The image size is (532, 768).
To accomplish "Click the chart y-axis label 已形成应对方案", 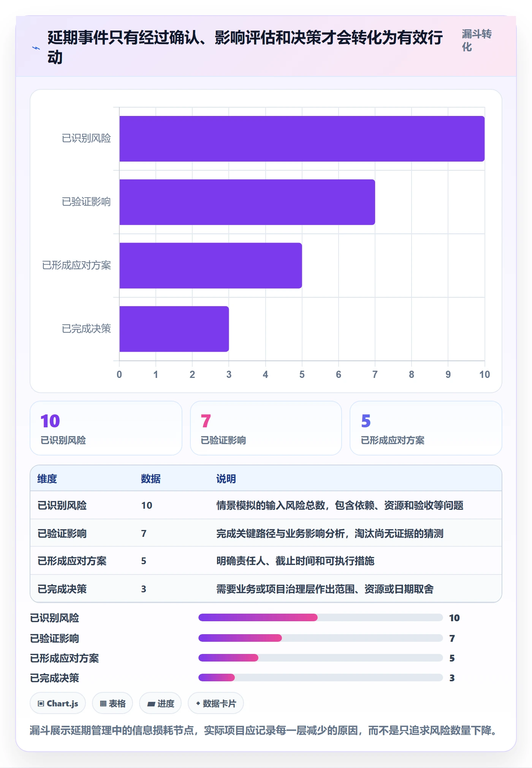I will pyautogui.click(x=76, y=265).
